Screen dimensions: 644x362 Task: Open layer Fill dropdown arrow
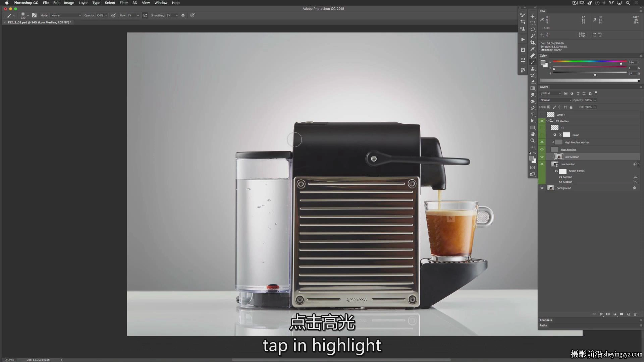[595, 107]
